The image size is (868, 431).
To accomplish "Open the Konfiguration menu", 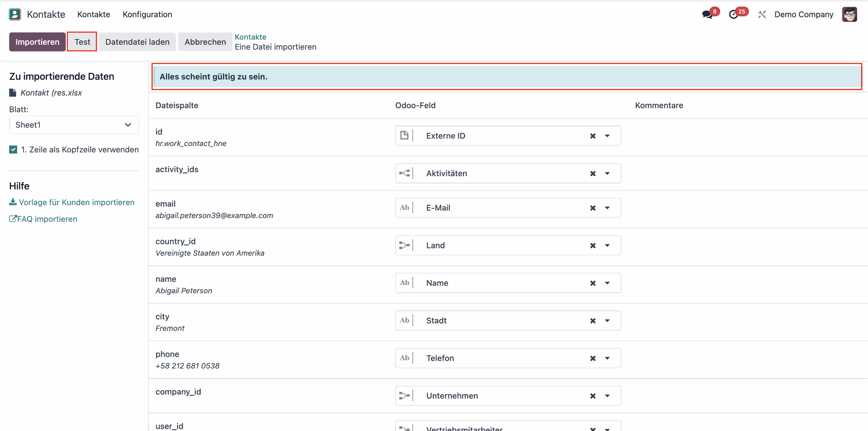I will point(147,14).
